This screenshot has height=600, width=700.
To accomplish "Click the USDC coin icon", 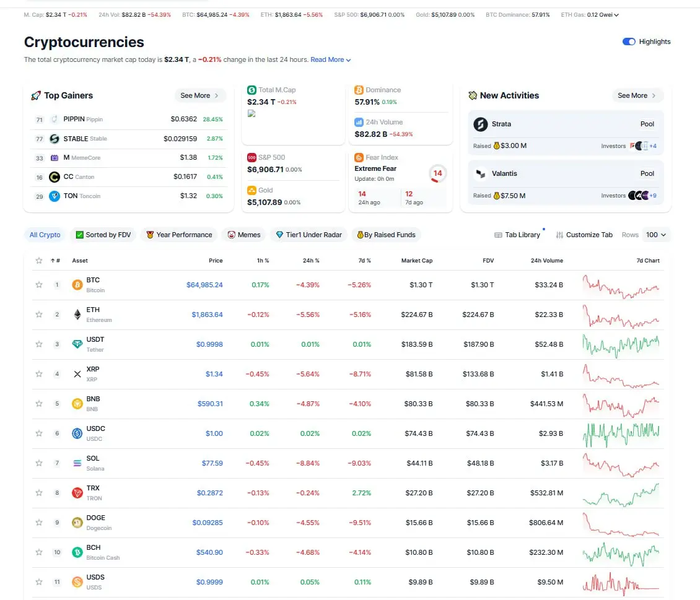I will tap(77, 433).
